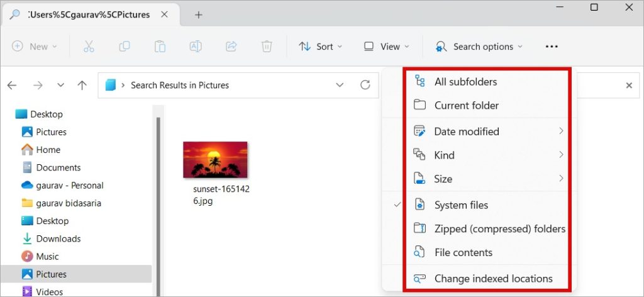
Task: Click the Delete trash icon
Action: [x=267, y=47]
